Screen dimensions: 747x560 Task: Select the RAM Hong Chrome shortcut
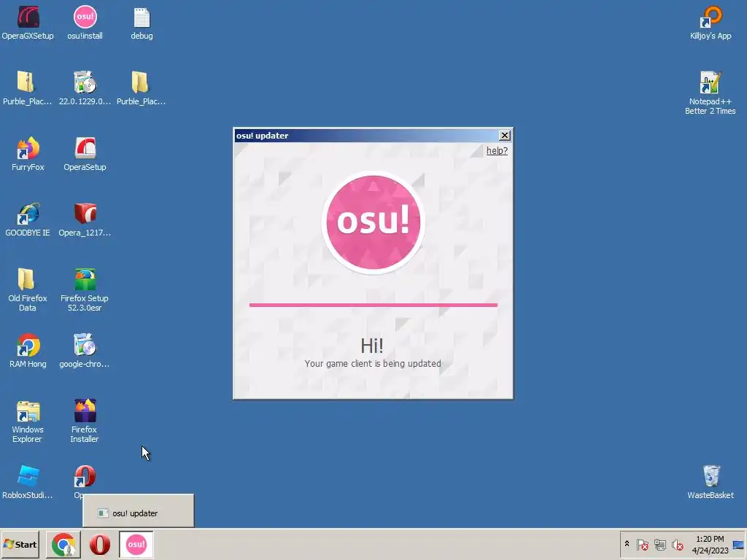28,351
